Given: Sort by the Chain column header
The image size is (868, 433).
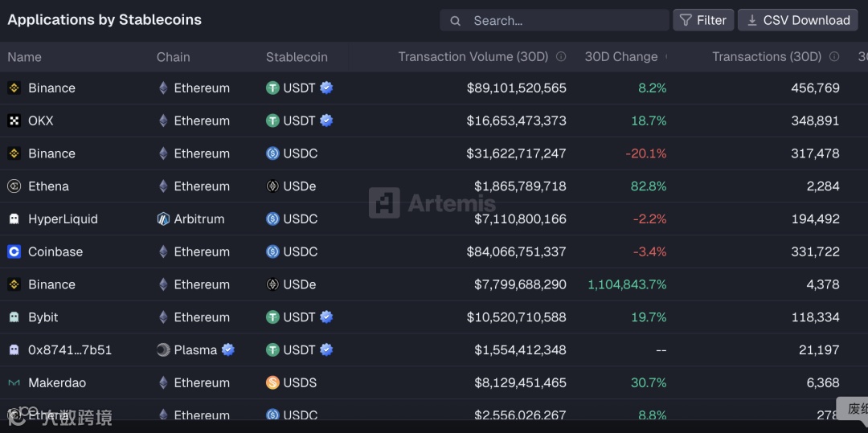Looking at the screenshot, I should 174,57.
